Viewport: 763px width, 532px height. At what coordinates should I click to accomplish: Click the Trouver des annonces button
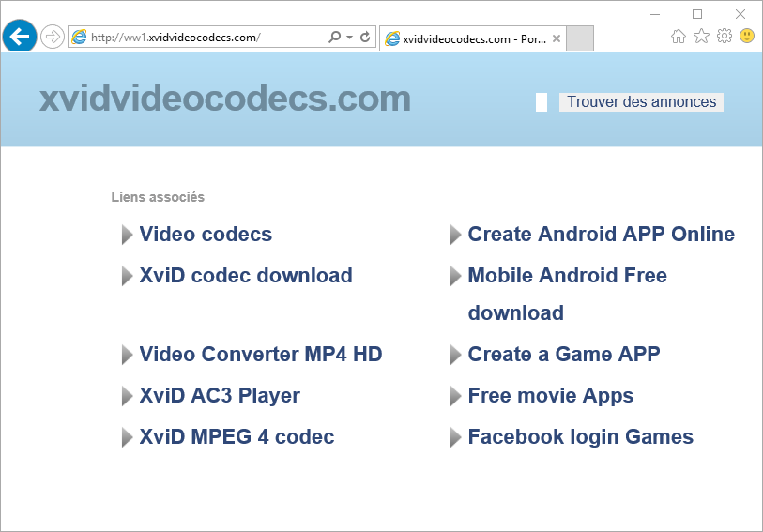pos(641,102)
